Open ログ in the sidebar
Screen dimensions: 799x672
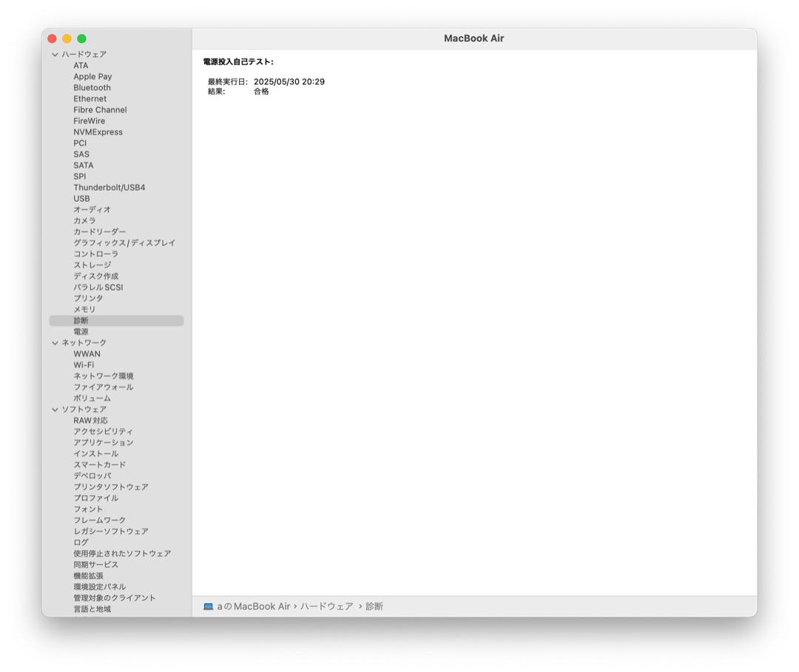click(x=81, y=543)
